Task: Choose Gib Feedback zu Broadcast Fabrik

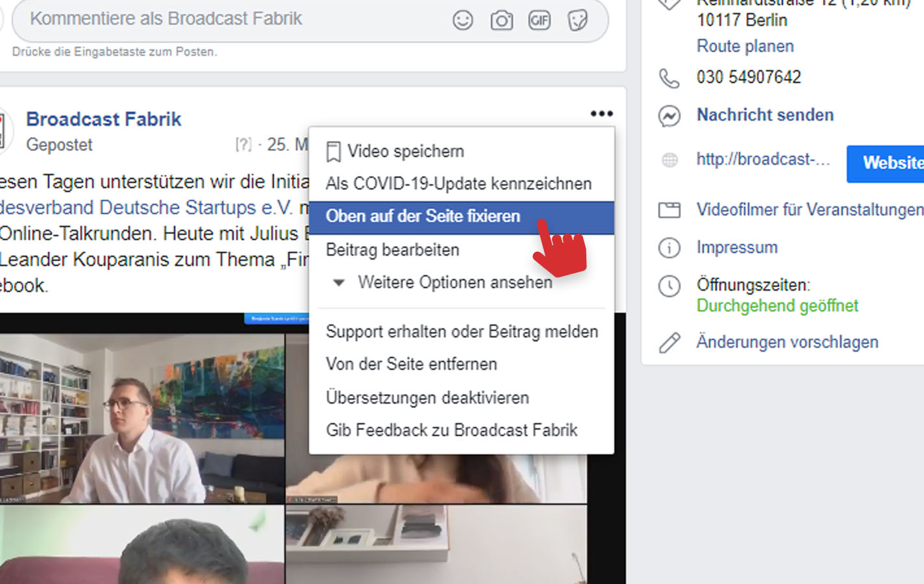Action: (461, 430)
